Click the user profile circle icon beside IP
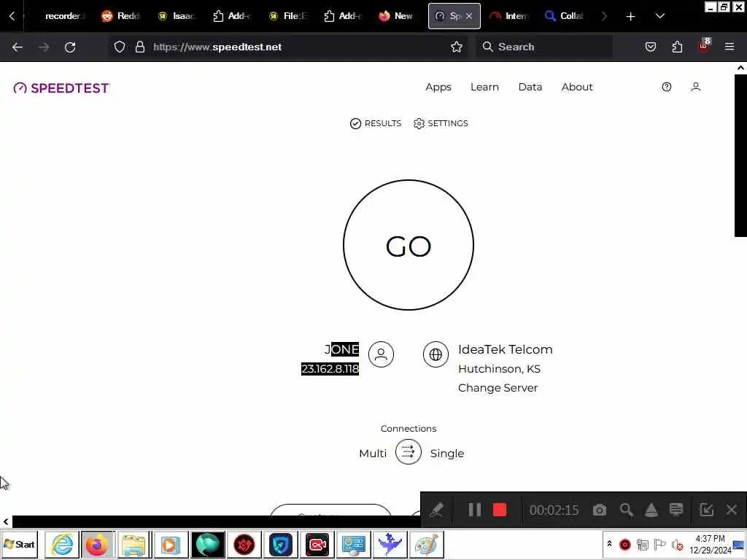This screenshot has height=560, width=747. (381, 354)
